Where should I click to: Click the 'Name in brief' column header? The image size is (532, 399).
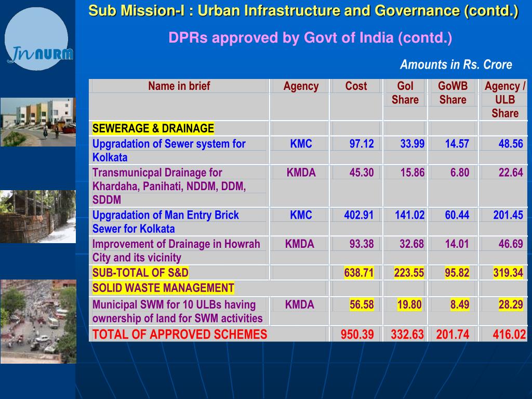tap(179, 86)
